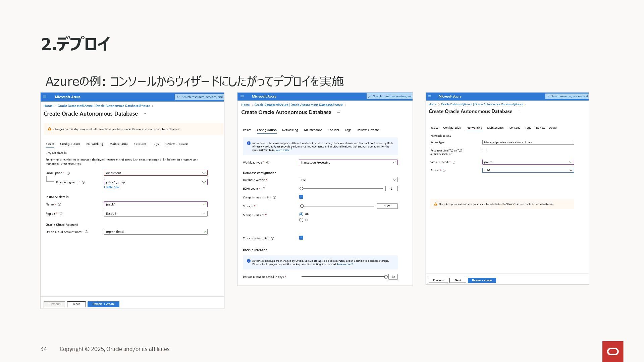Click the backup retention days value box
This screenshot has width=644, height=362.
coord(393,277)
